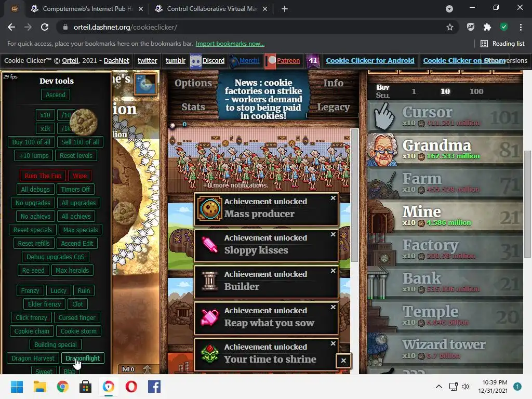Open the Legacy menu
532x399 pixels.
pyautogui.click(x=333, y=107)
